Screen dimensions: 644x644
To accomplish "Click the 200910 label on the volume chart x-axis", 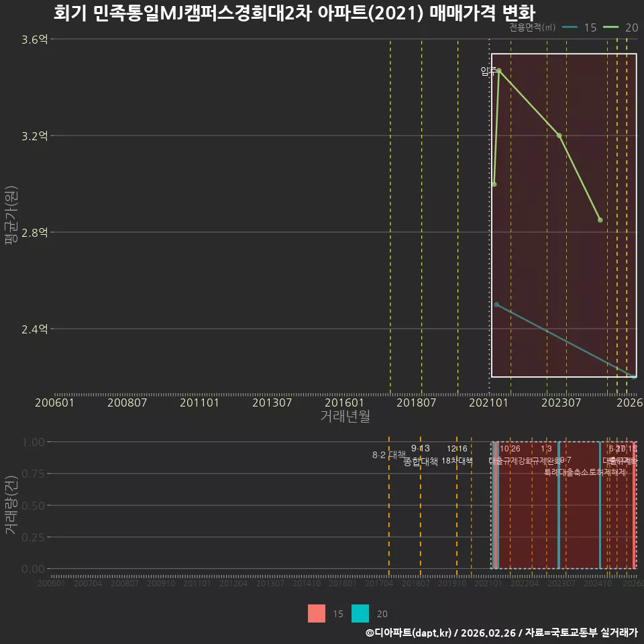I will coord(161,583).
